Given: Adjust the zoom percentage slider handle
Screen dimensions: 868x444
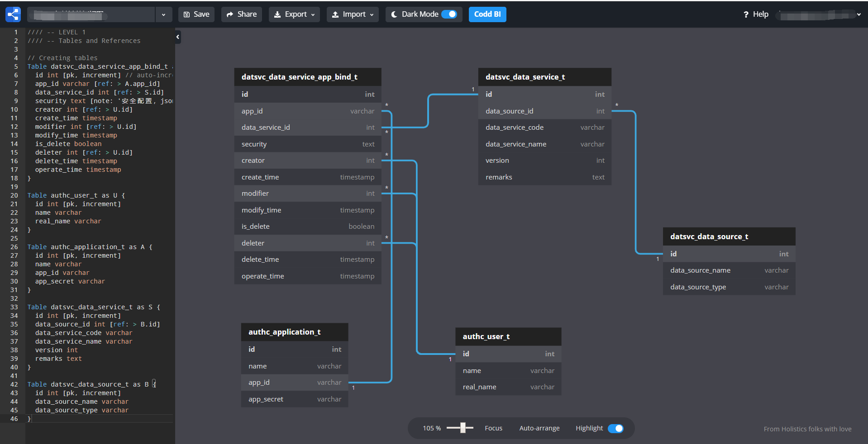Looking at the screenshot, I should click(463, 428).
